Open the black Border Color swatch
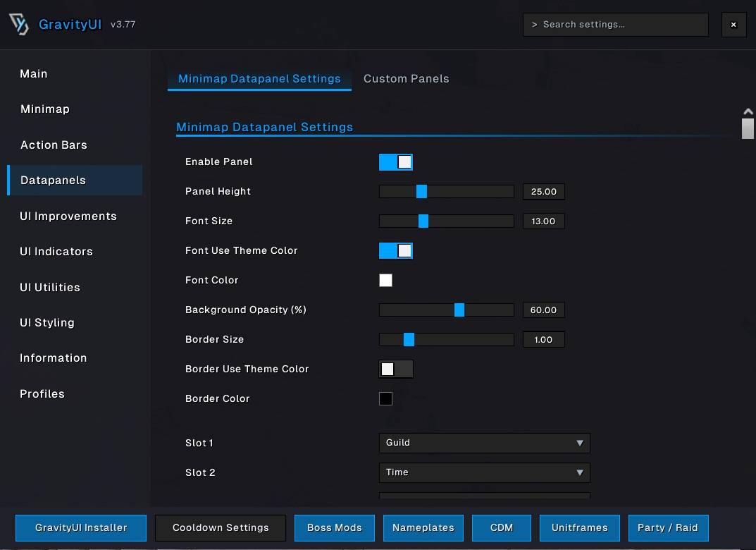Viewport: 756px width, 550px height. pos(385,398)
